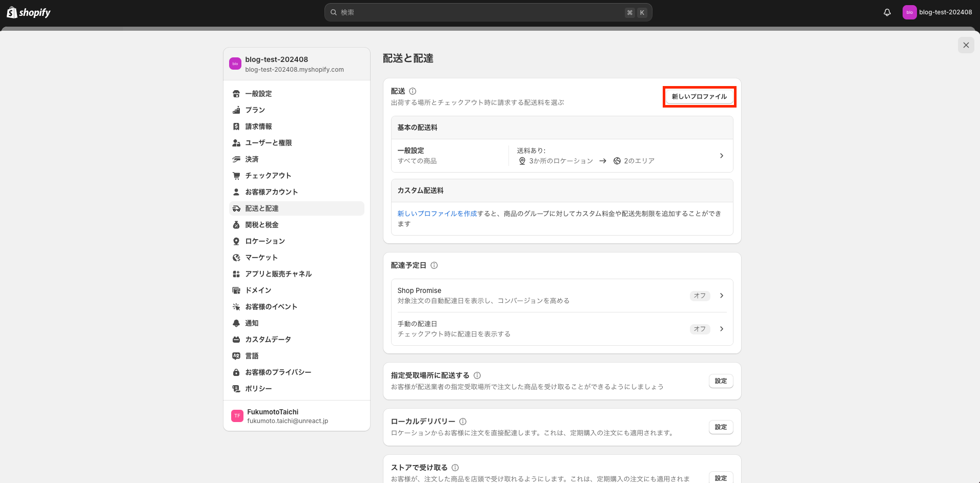Show info for ストアで受け取る

pos(455,468)
